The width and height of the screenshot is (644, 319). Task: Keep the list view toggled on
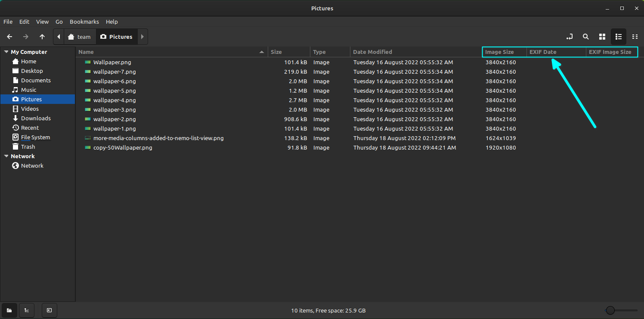click(619, 37)
